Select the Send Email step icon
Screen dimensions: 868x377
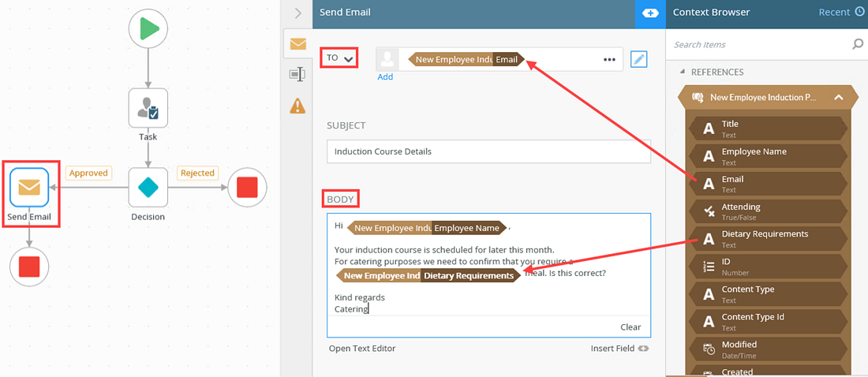tap(29, 187)
